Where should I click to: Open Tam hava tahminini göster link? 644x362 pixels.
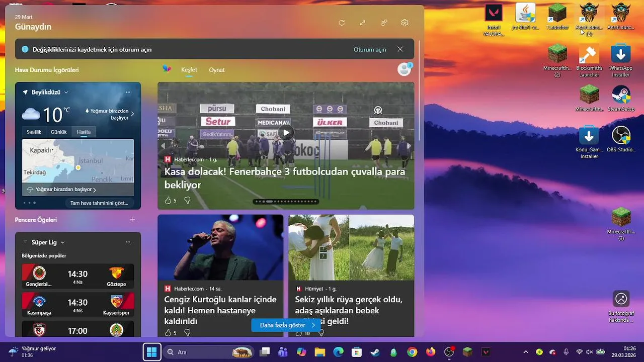(99, 203)
